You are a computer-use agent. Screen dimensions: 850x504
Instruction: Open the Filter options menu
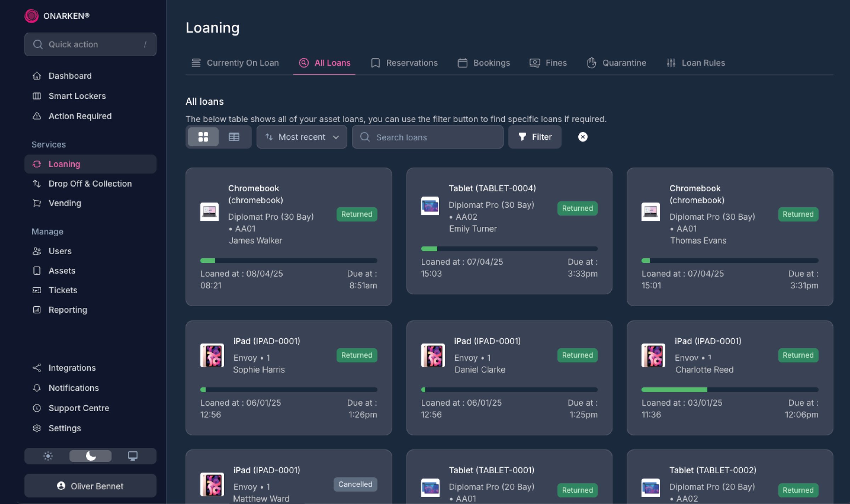[534, 137]
